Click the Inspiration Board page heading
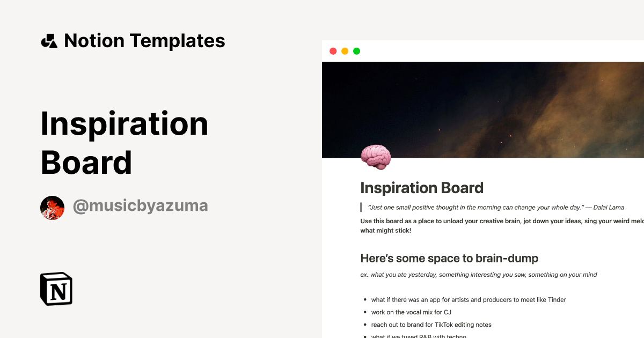 [422, 188]
